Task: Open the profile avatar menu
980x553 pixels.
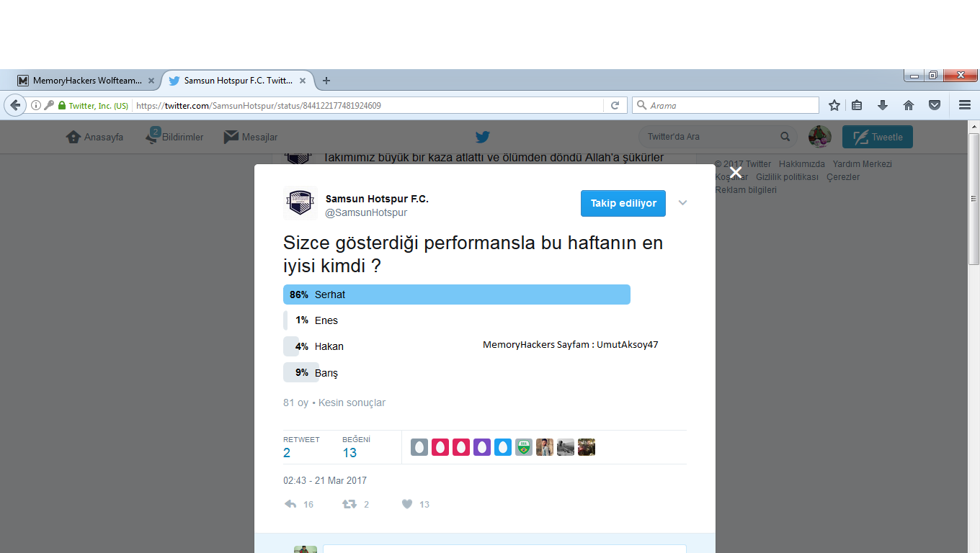Action: (x=820, y=137)
